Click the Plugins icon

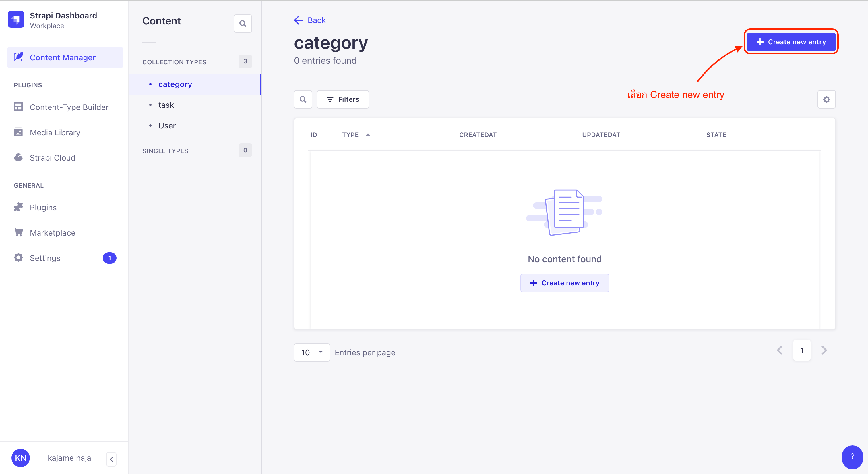(x=19, y=207)
